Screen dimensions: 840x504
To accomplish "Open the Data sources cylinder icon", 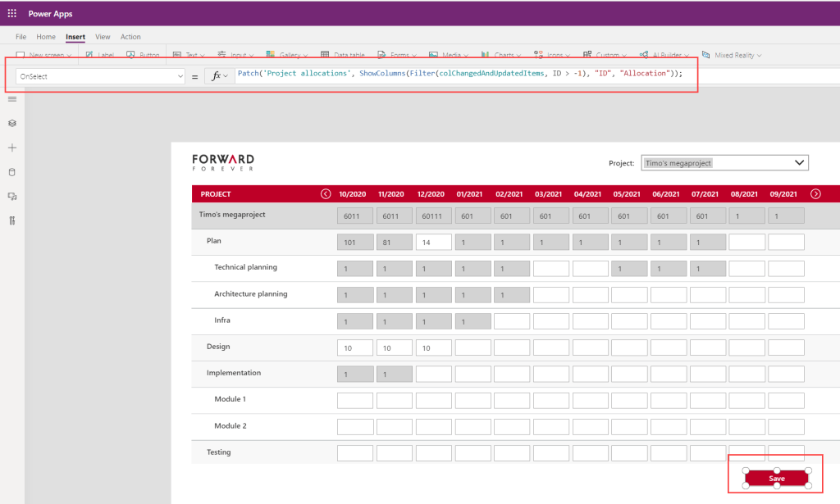I will tap(11, 172).
